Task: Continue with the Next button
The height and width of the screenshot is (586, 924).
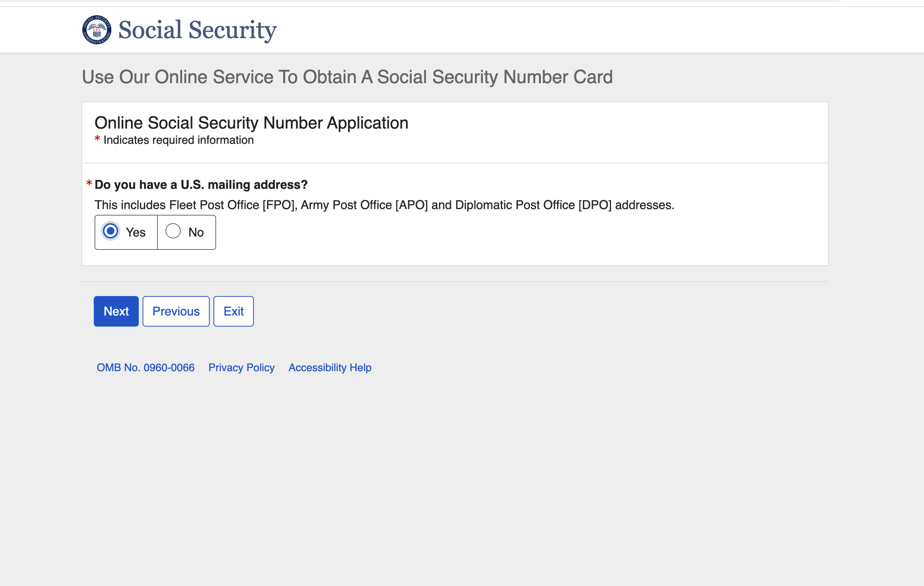Action: [116, 311]
